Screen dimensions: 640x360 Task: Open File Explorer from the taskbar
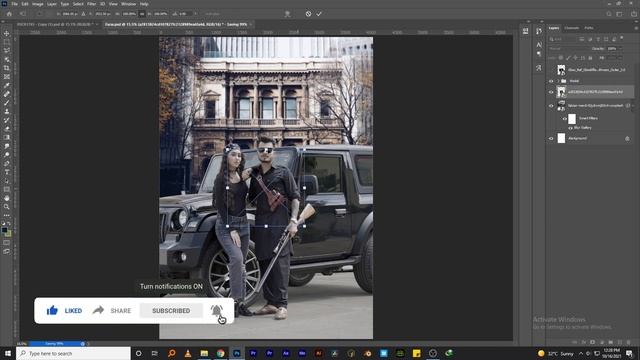204,353
